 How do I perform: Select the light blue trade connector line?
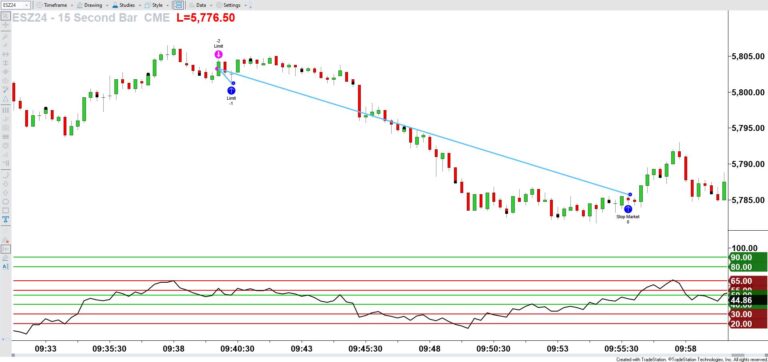[424, 132]
